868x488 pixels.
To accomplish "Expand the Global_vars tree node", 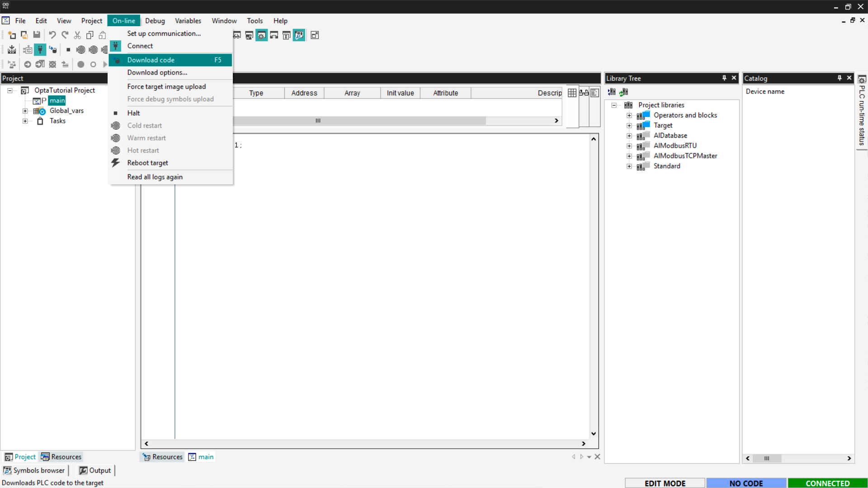I will point(25,111).
